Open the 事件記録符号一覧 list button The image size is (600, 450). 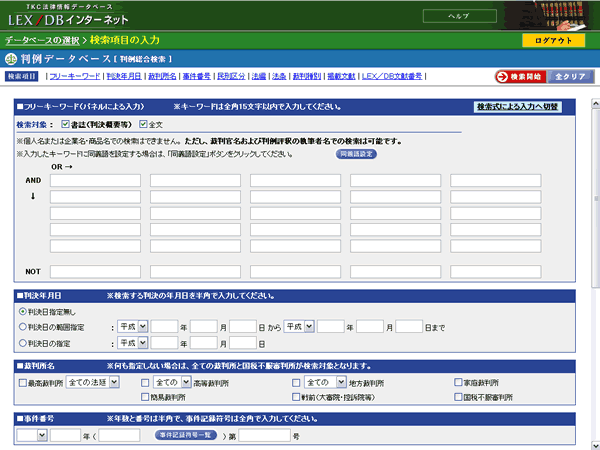pyautogui.click(x=186, y=435)
